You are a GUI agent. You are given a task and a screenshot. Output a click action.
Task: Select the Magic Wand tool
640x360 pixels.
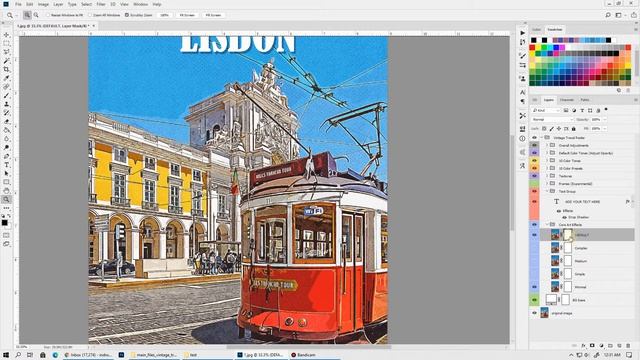point(6,61)
